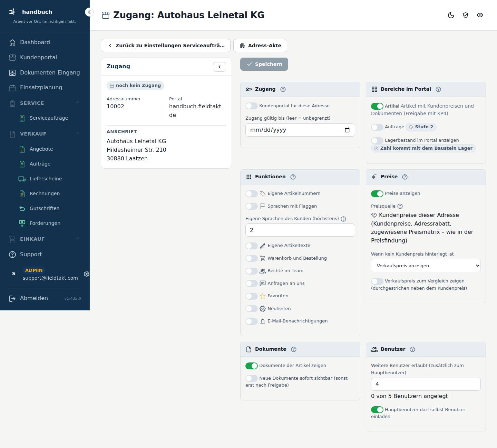
Task: Click help icon next to Zugang heading
Action: pos(283,89)
